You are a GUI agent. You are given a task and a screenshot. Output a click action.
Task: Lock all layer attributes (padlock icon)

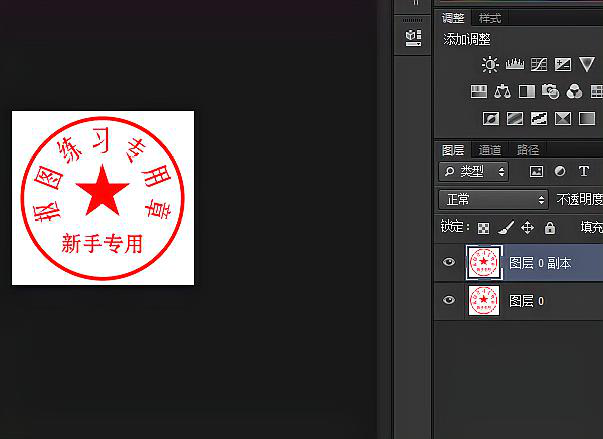(550, 228)
